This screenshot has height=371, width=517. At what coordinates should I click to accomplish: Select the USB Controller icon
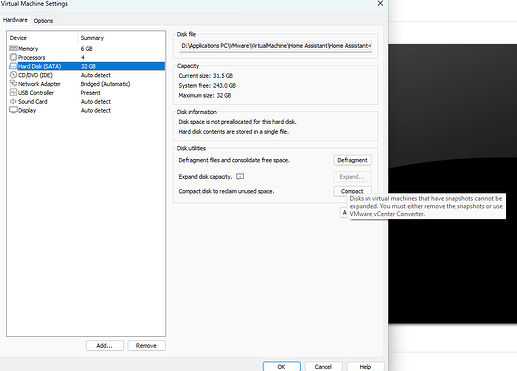tap(13, 92)
